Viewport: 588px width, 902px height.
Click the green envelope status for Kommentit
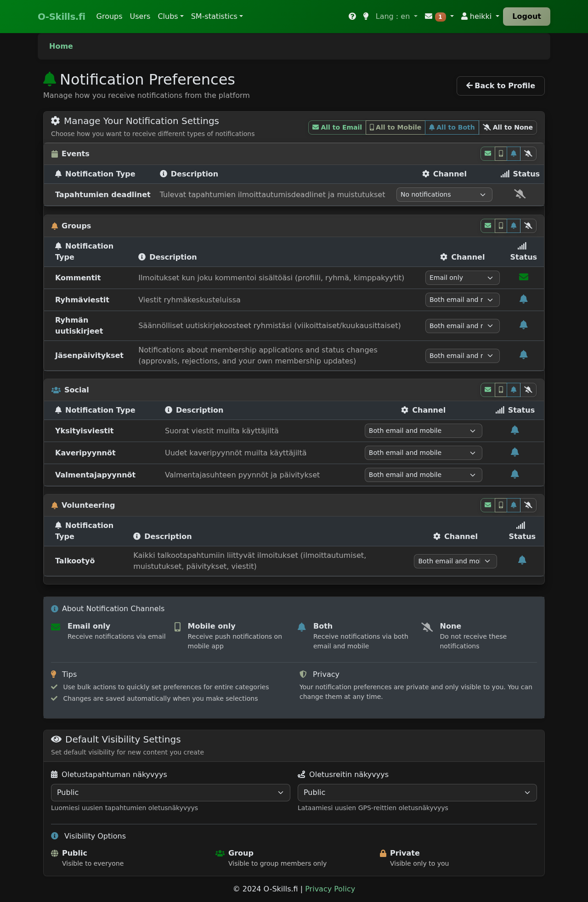pos(523,277)
